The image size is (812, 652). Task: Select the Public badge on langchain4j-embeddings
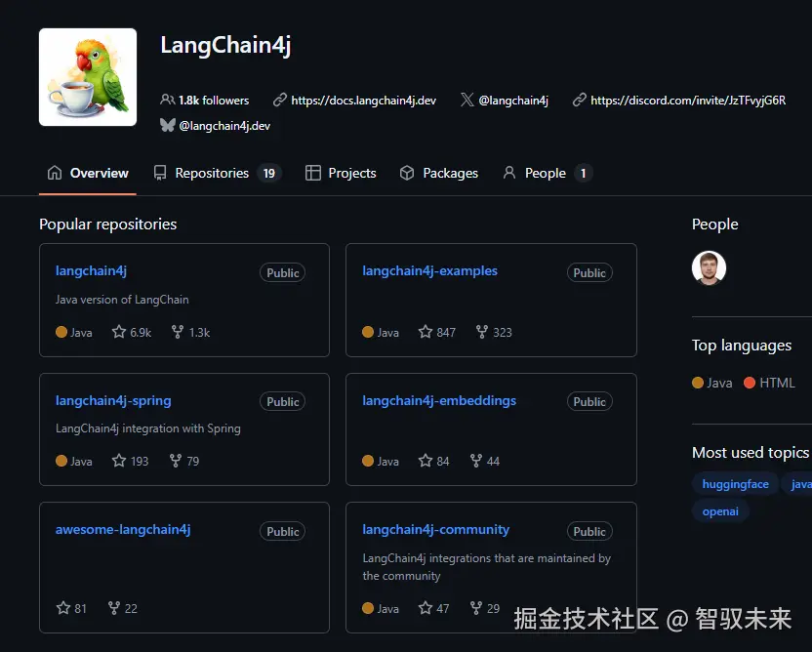[589, 401]
